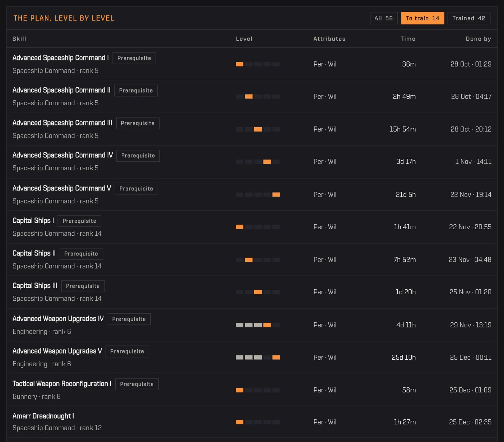Show all 56 skills filter
Viewport: 504px width, 442px height.
click(x=384, y=18)
